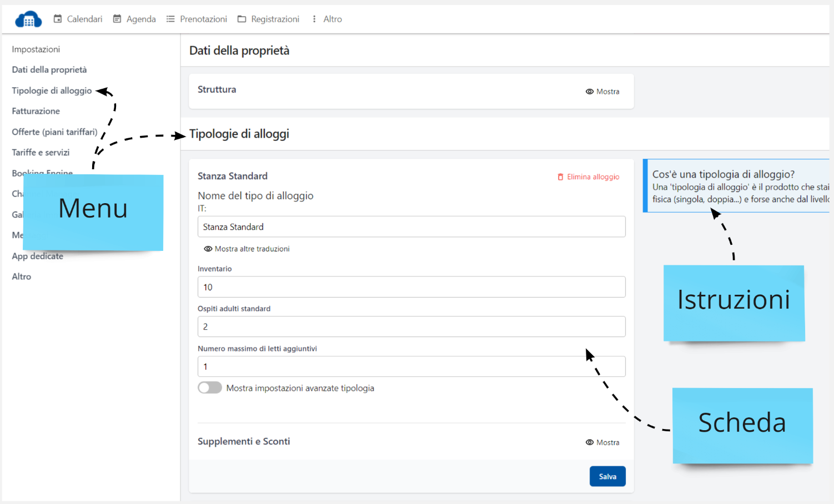
Task: Open Calendari from the top bar
Action: [78, 19]
